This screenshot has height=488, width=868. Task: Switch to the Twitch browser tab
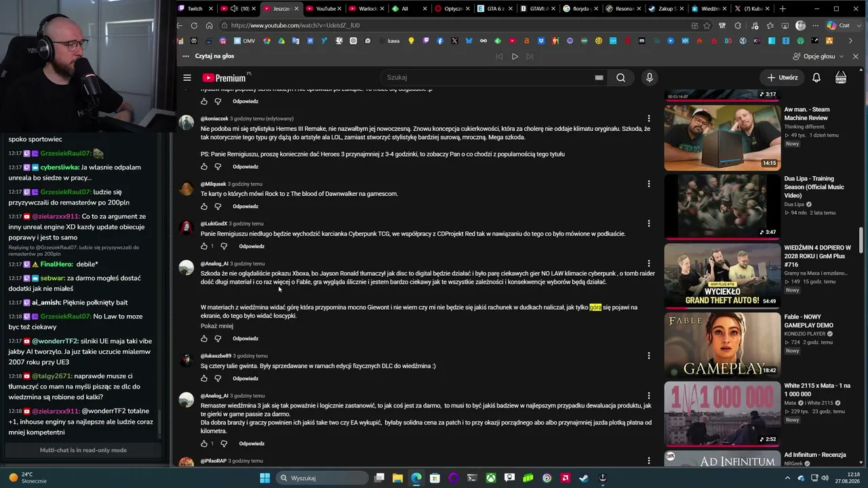pos(195,9)
